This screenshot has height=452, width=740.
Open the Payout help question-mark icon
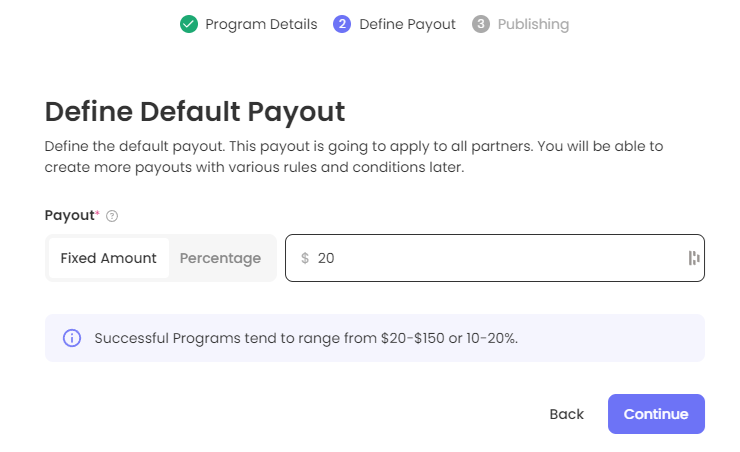point(112,216)
